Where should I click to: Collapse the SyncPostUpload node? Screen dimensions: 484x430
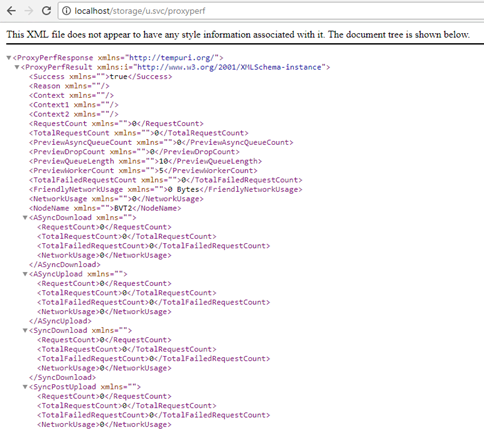pyautogui.click(x=25, y=387)
